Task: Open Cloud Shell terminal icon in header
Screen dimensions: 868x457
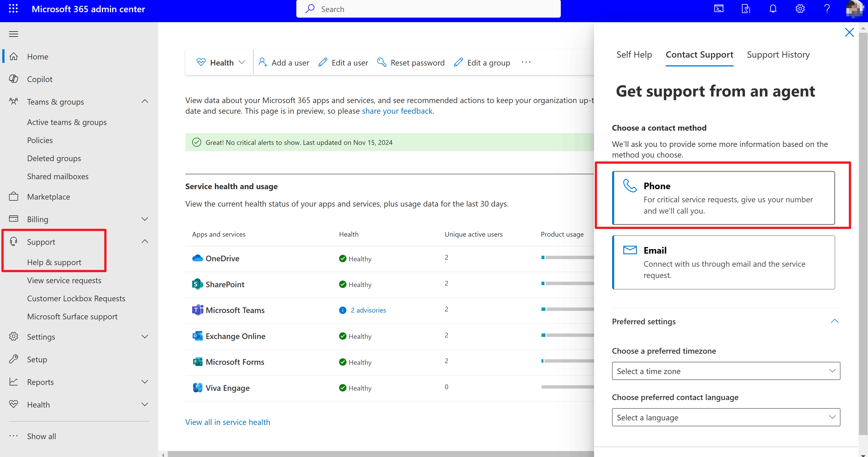Action: point(719,9)
